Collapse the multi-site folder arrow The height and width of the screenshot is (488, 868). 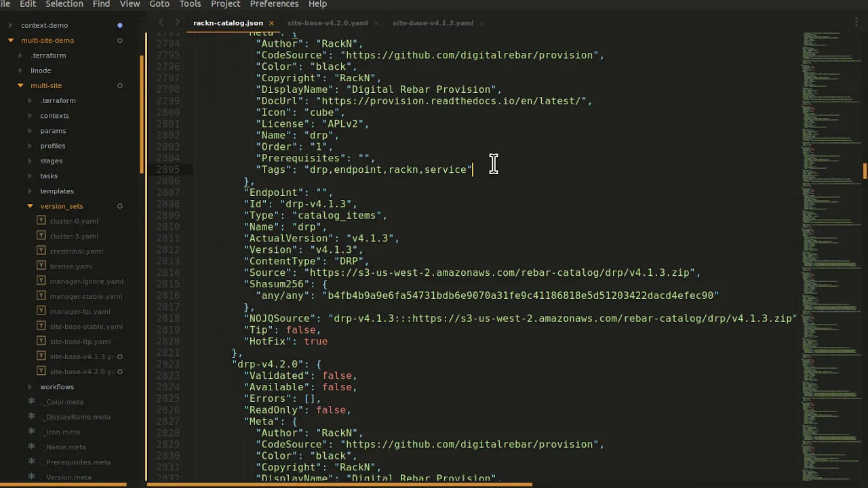(x=20, y=85)
